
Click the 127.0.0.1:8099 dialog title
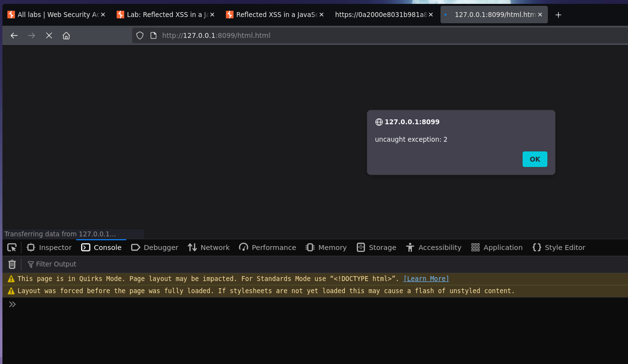click(412, 122)
